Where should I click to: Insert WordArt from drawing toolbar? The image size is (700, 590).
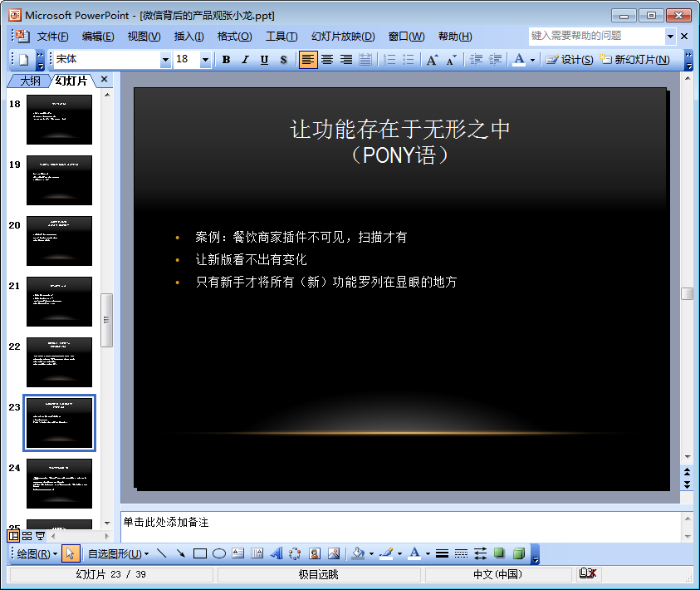pyautogui.click(x=277, y=553)
